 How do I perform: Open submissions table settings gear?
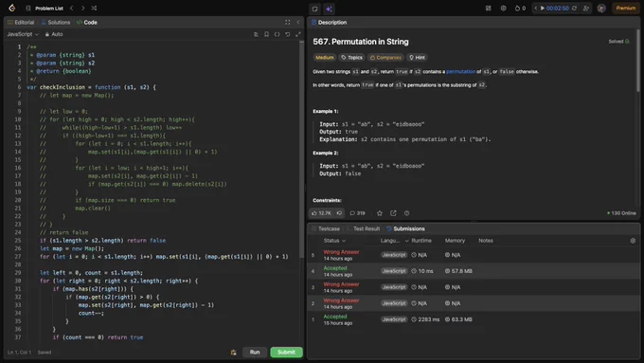[x=633, y=241]
